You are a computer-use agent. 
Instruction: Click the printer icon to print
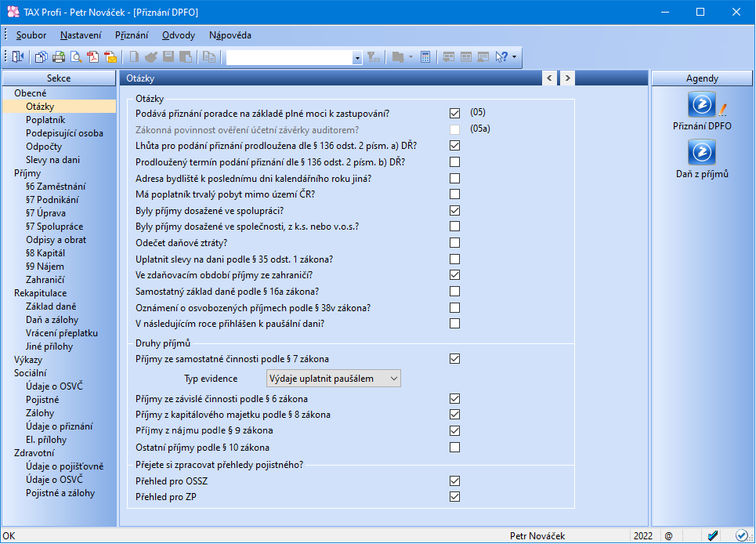coord(59,57)
